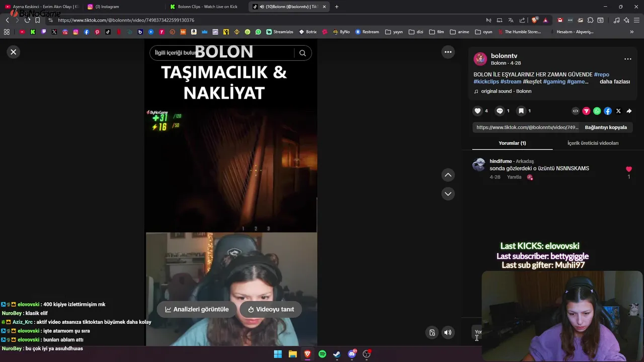Screen dimensions: 644x362
Task: Switch to İçerik üreticisi videoları tab
Action: coord(593,143)
